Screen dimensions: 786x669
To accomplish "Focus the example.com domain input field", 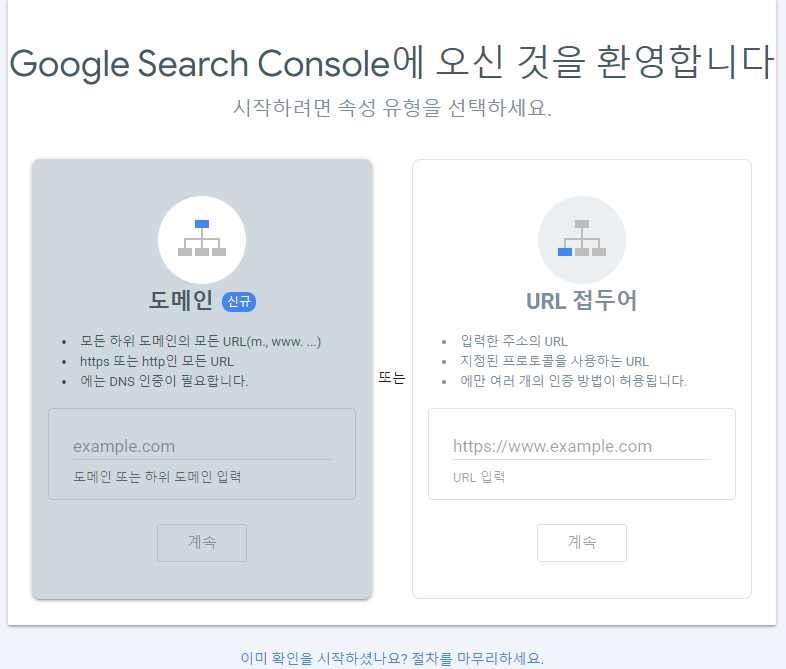I will coord(202,446).
